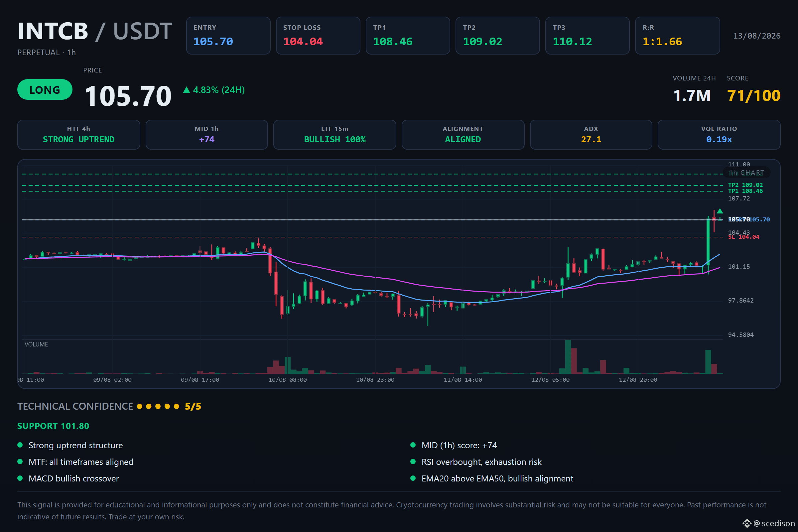Click the green up-triangle beside 4.83% (24H)
Image resolution: width=798 pixels, height=532 pixels.
click(186, 90)
